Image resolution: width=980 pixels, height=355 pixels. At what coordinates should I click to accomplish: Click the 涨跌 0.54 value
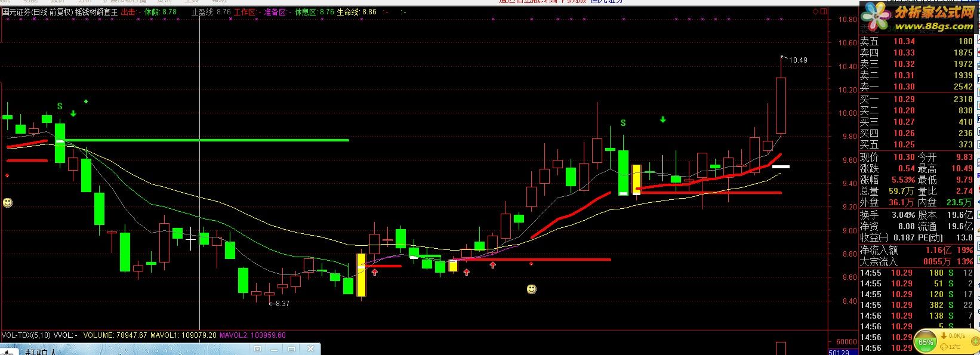point(907,168)
